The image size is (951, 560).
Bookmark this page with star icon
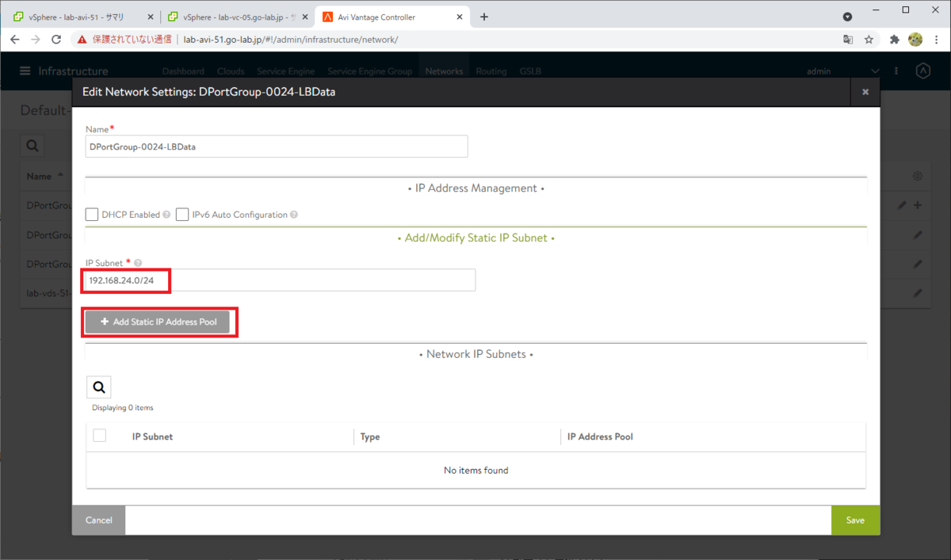869,39
